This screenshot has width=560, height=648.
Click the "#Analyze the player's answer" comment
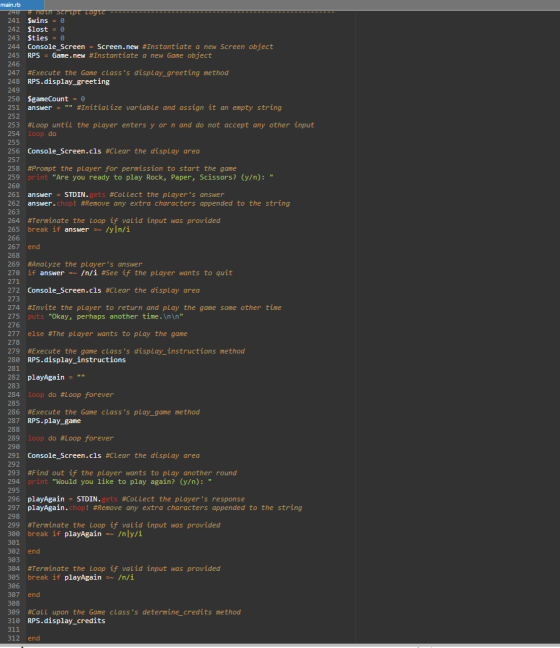click(85, 264)
